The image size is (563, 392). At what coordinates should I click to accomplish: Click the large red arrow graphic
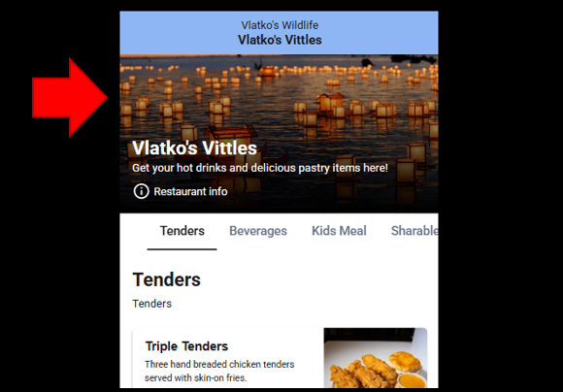pos(70,97)
